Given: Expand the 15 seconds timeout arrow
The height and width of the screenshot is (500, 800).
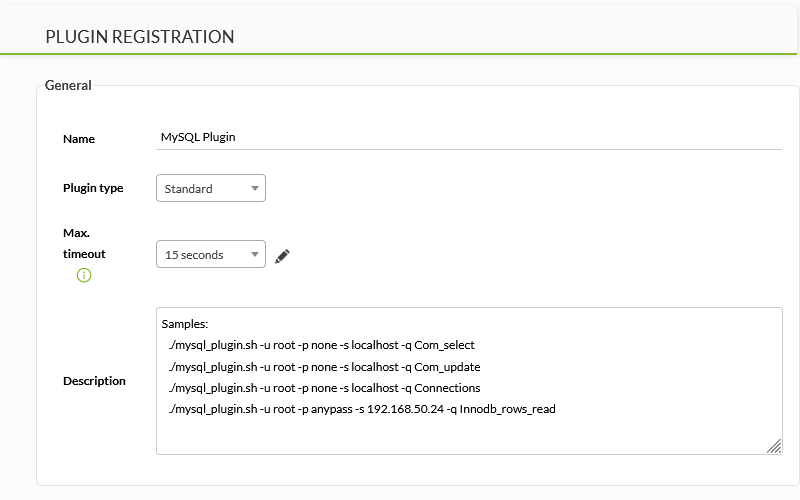Looking at the screenshot, I should 255,255.
